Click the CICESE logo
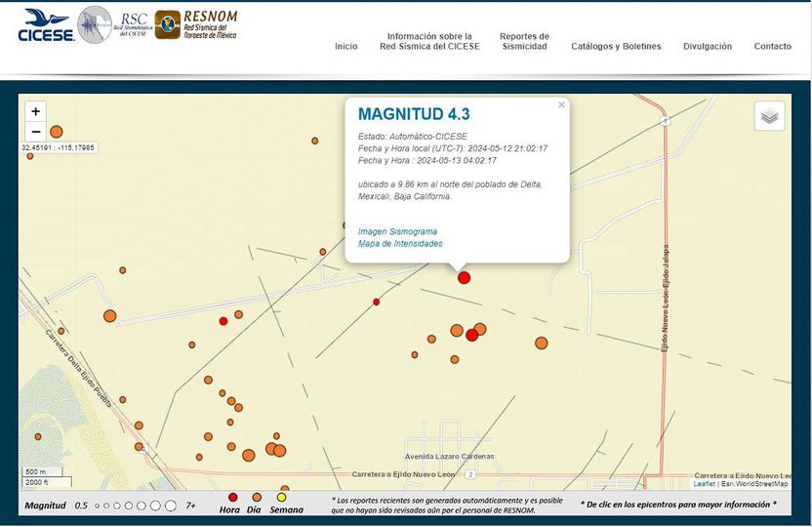The height and width of the screenshot is (527, 812). (x=44, y=25)
